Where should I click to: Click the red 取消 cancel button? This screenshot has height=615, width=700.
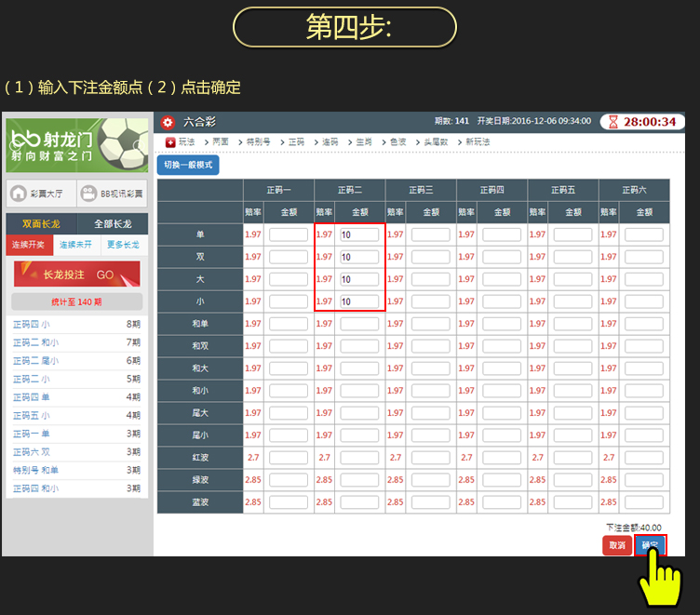point(616,545)
